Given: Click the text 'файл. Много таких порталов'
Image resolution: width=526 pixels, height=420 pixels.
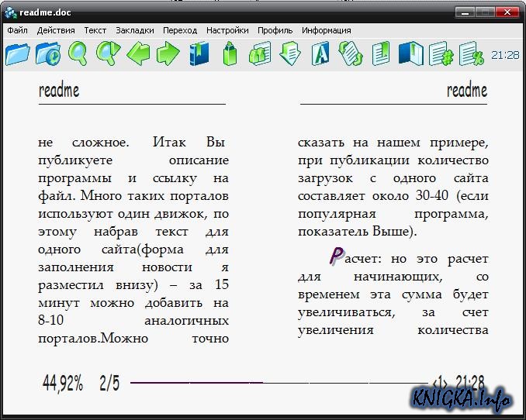Looking at the screenshot, I should (x=133, y=196).
